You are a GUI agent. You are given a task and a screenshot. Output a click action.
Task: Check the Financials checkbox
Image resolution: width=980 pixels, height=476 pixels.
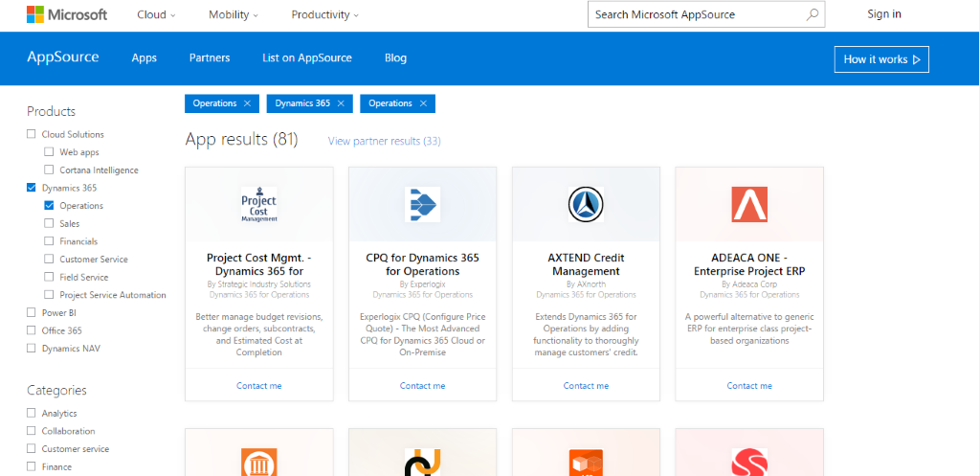tap(49, 240)
